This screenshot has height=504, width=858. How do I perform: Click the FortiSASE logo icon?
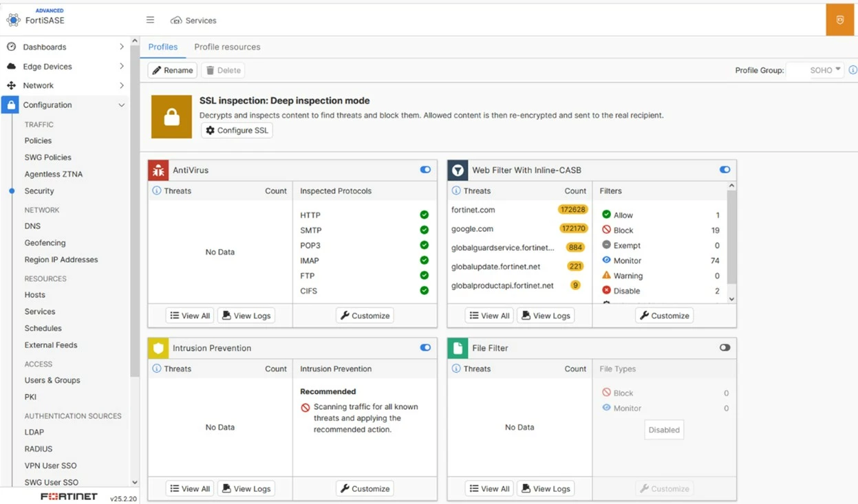click(x=13, y=20)
